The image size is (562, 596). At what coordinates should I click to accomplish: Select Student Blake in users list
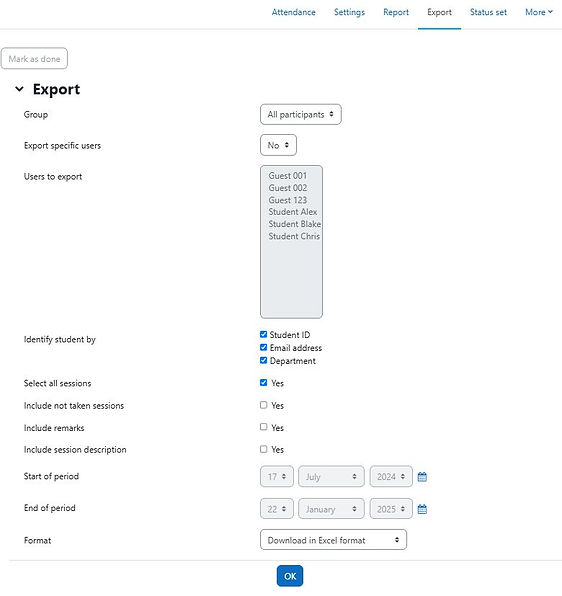click(x=294, y=224)
